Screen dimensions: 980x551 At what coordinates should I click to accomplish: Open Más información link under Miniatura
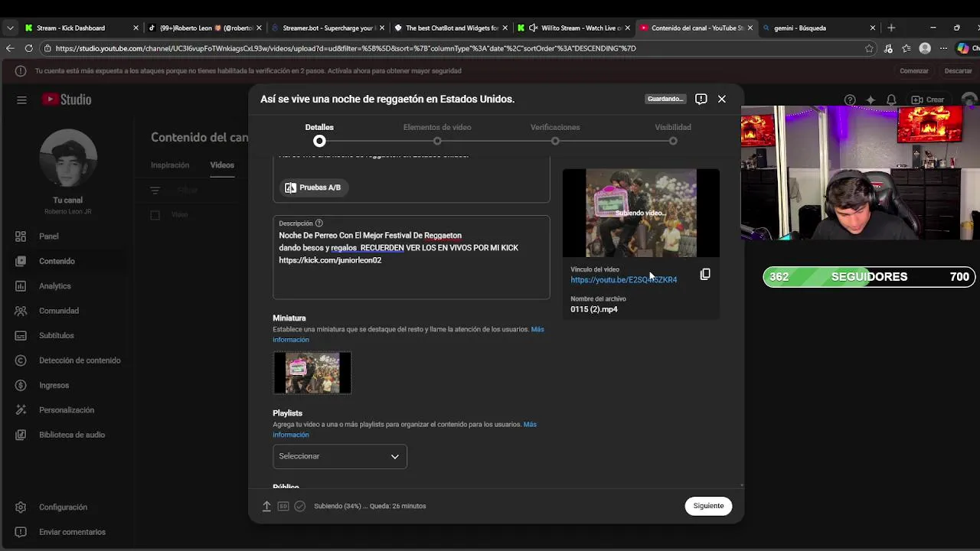click(408, 334)
